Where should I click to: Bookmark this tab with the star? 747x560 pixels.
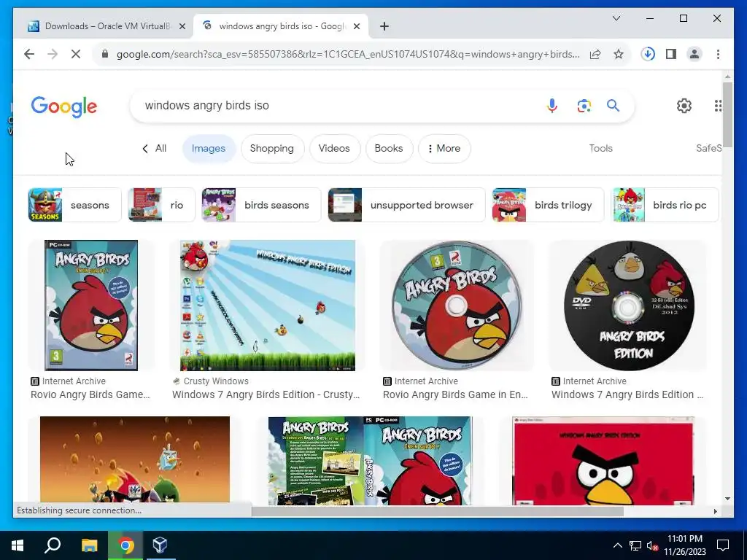pos(619,54)
